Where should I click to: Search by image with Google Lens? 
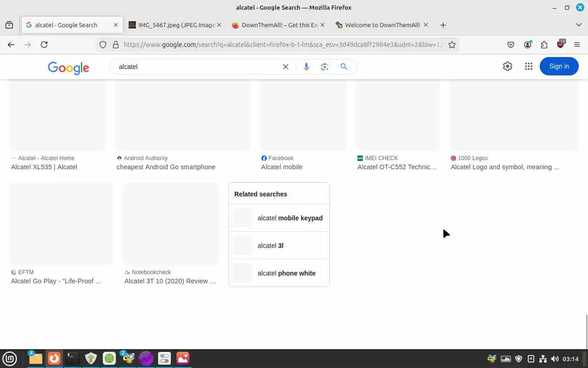click(325, 67)
